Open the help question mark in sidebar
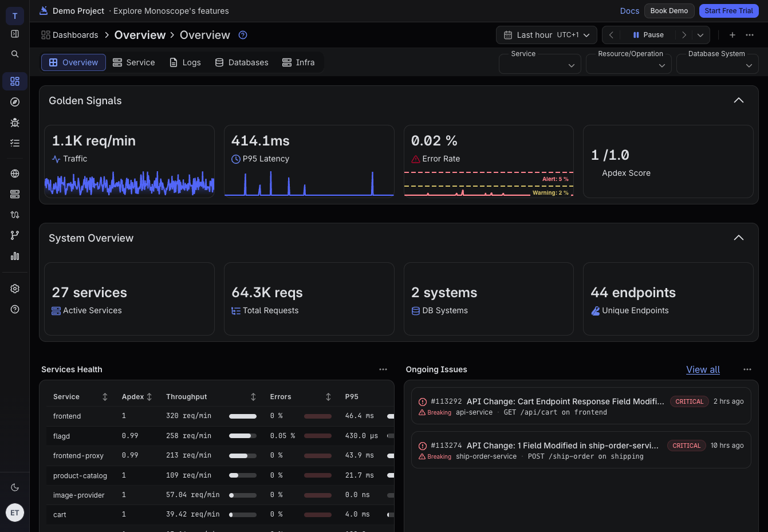The image size is (768, 532). pyautogui.click(x=15, y=309)
